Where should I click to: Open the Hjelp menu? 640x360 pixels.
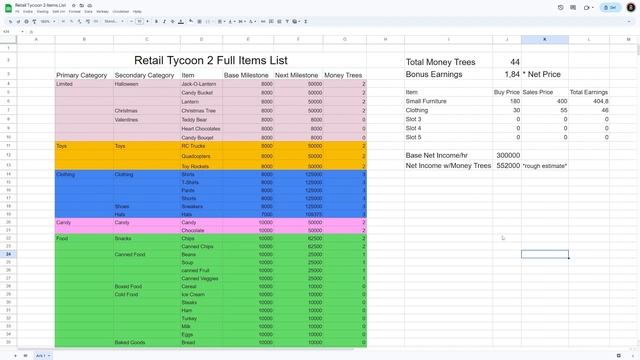click(137, 11)
